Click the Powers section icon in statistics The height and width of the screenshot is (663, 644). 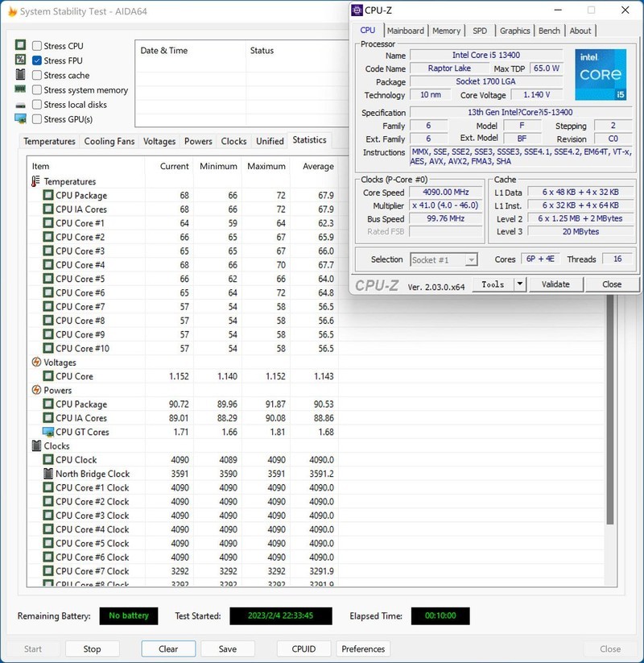click(x=36, y=390)
